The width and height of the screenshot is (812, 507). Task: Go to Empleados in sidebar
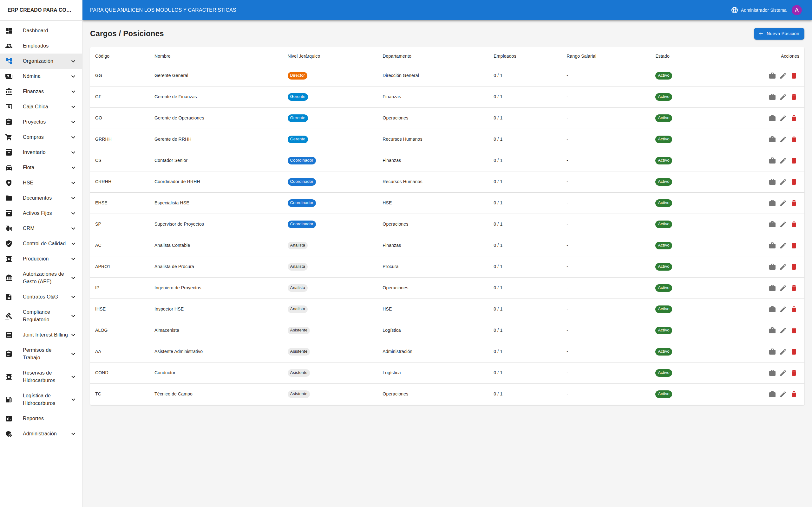pyautogui.click(x=36, y=46)
